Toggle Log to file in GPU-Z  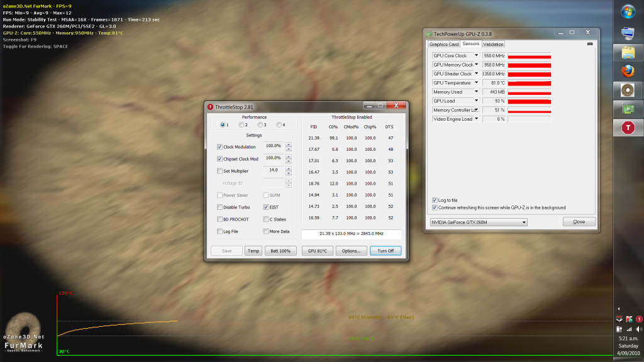coord(435,200)
